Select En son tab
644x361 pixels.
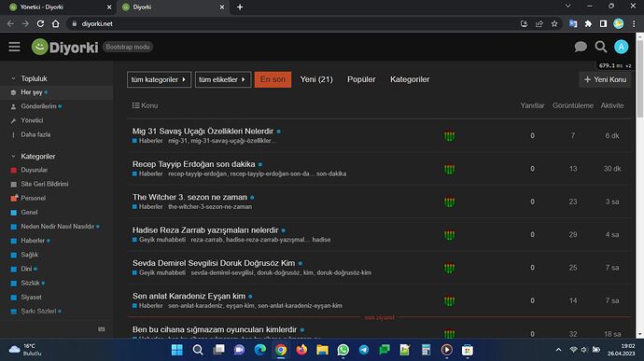273,79
